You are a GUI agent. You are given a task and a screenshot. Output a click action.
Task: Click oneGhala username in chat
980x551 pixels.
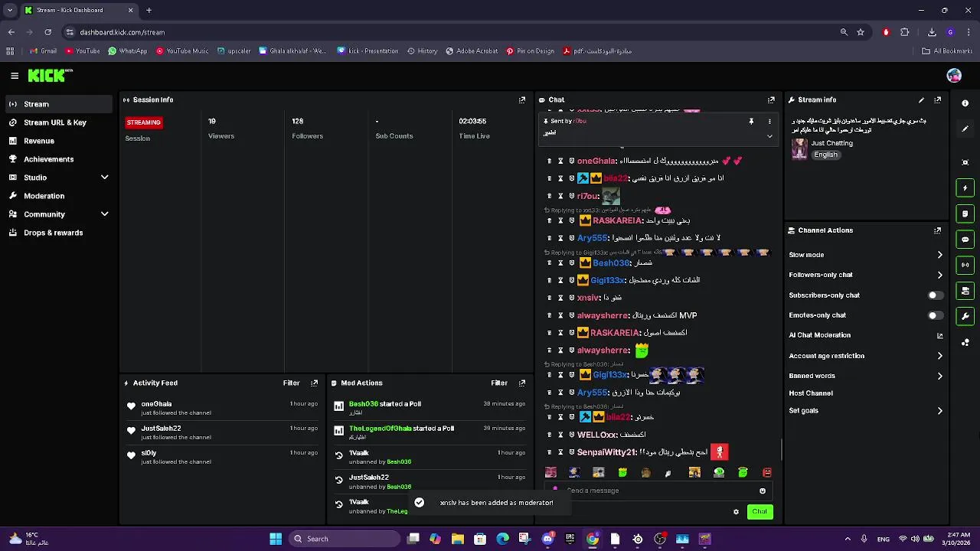596,161
